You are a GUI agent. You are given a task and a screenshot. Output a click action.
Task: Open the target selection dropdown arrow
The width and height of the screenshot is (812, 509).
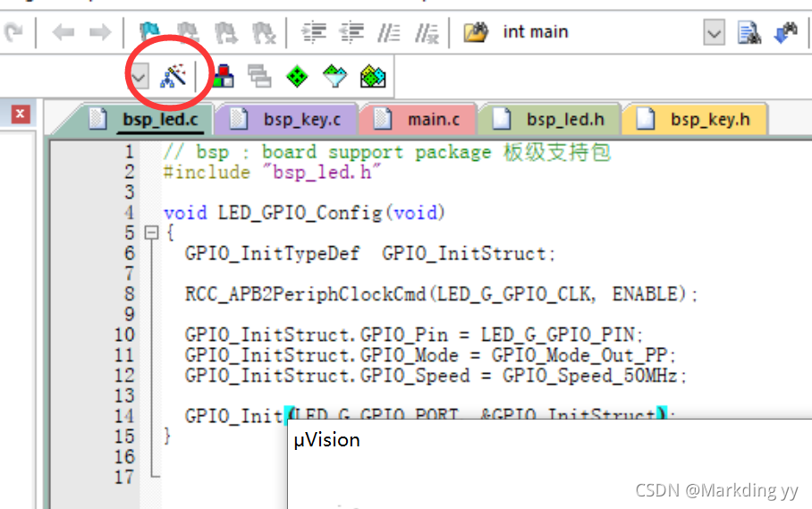pyautogui.click(x=139, y=77)
